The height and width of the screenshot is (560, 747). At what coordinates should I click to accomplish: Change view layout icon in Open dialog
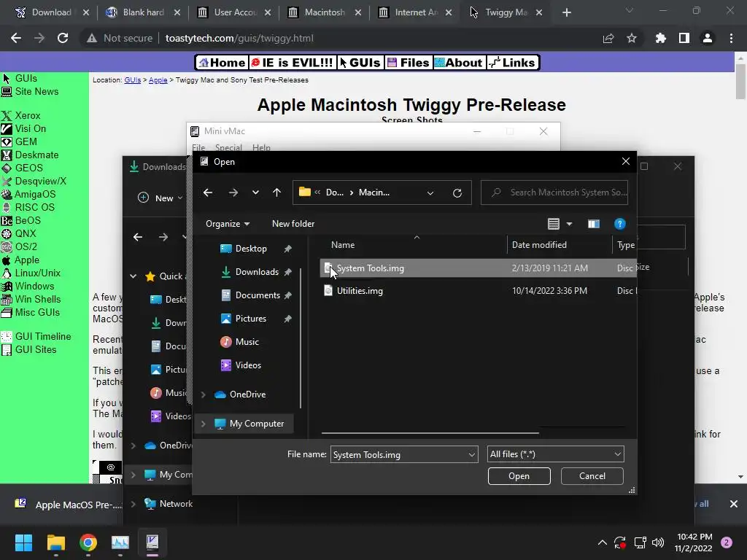click(x=554, y=224)
